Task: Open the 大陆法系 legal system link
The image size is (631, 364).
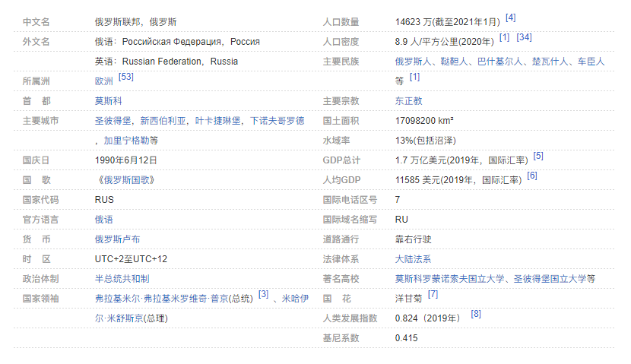Action: click(x=413, y=259)
